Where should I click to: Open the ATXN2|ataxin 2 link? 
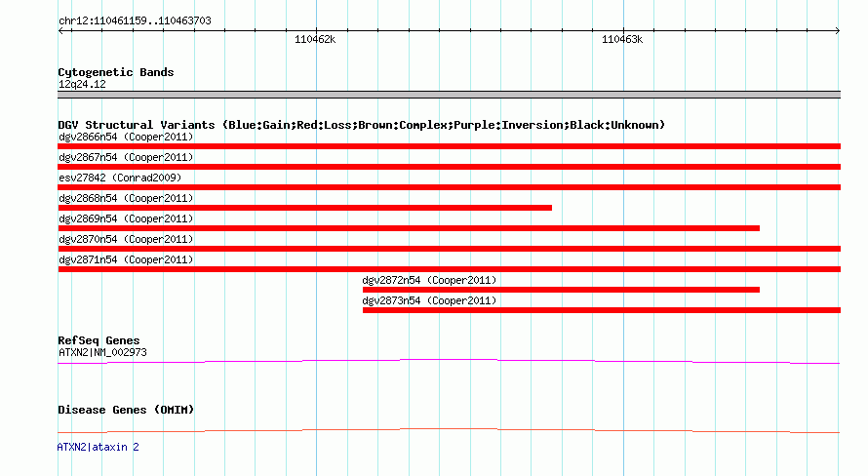(98, 447)
